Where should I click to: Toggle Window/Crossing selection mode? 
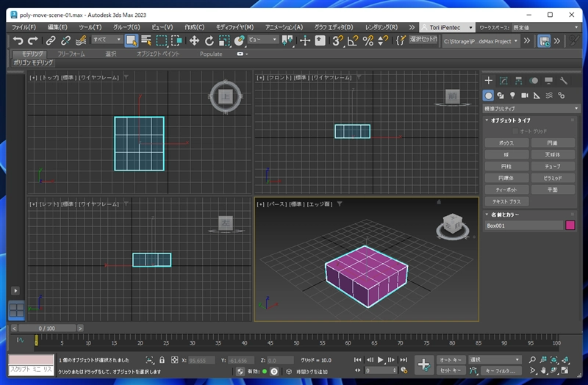click(176, 40)
